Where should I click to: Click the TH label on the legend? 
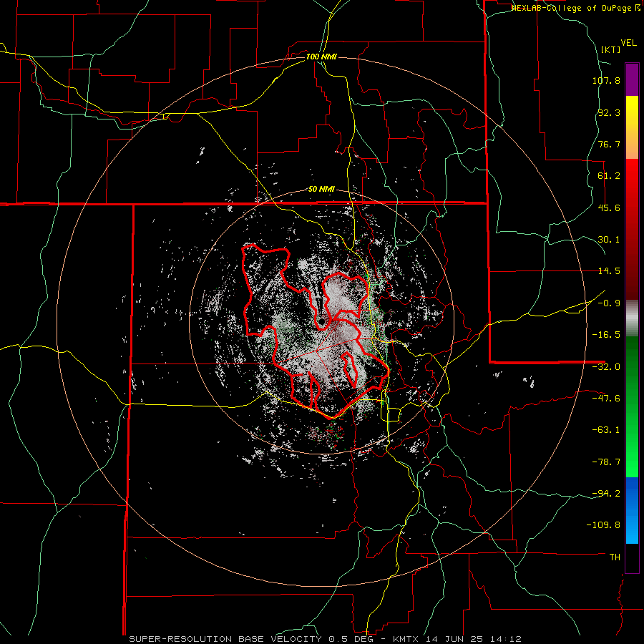tap(615, 557)
